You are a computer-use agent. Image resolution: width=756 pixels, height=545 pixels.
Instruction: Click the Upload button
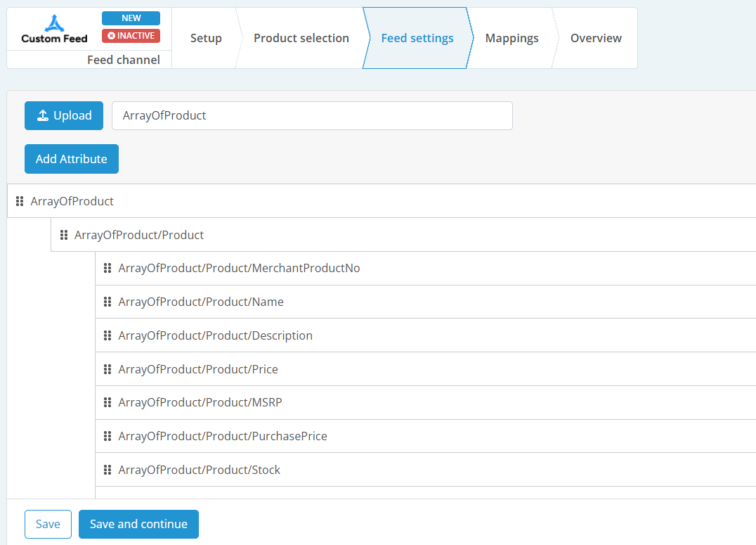tap(64, 115)
